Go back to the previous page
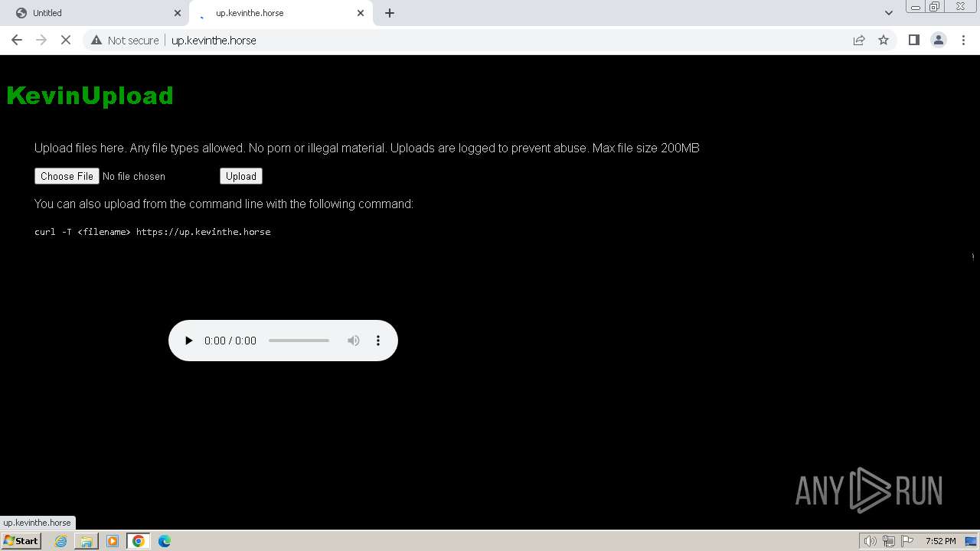 pyautogui.click(x=17, y=40)
